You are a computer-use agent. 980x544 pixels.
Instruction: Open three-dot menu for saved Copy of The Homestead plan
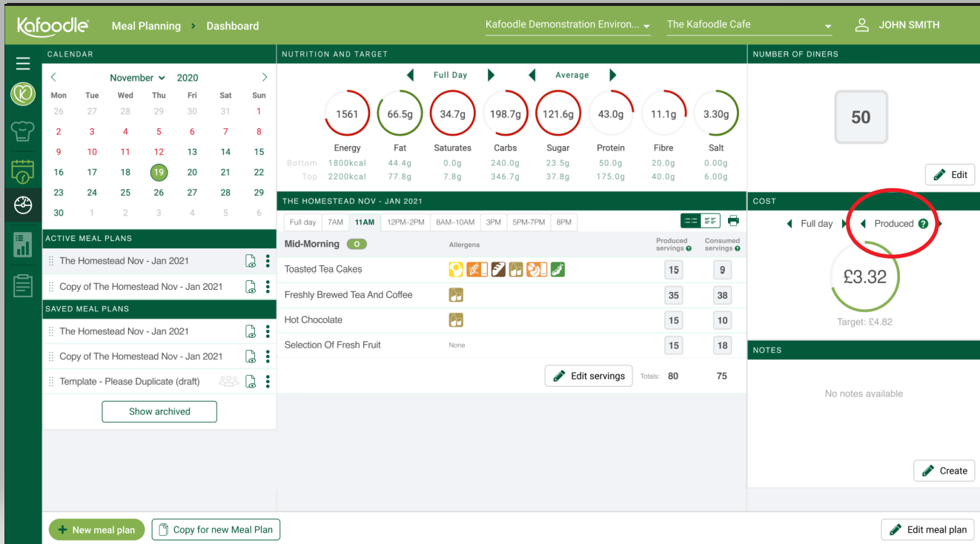268,356
